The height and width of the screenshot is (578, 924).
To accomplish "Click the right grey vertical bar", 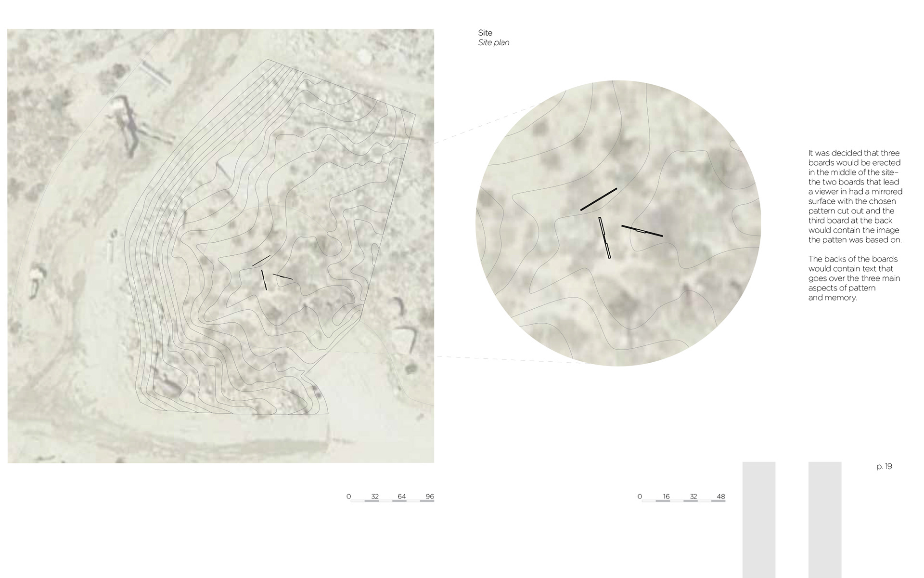I will 825,520.
